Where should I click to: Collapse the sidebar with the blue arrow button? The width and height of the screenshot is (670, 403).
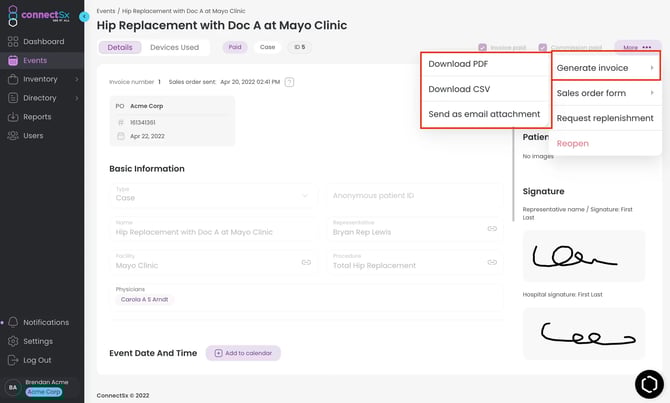point(84,16)
